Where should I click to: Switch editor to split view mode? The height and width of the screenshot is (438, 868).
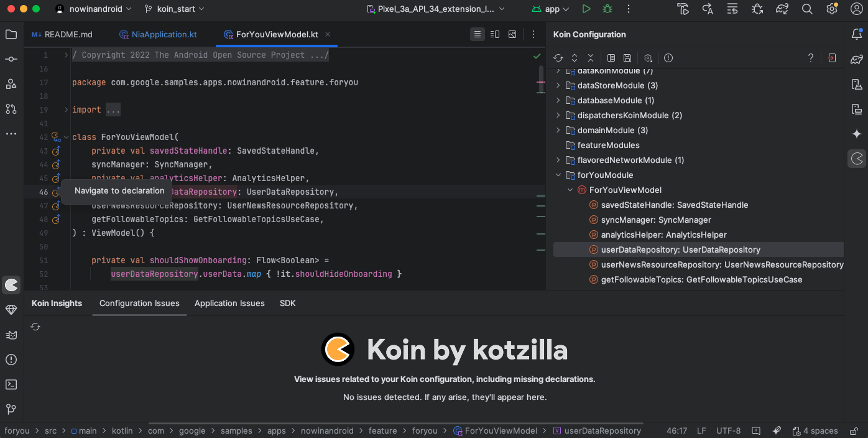495,34
